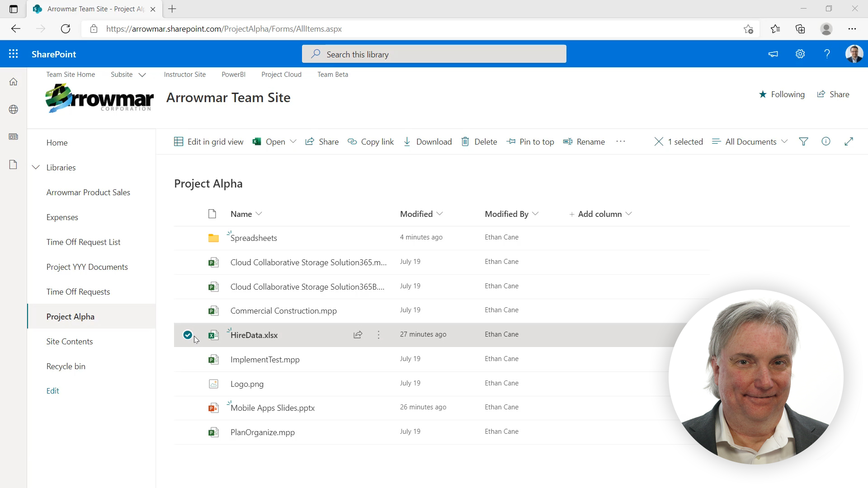Click the image icon beside Logo.png
The image size is (868, 488).
click(213, 384)
